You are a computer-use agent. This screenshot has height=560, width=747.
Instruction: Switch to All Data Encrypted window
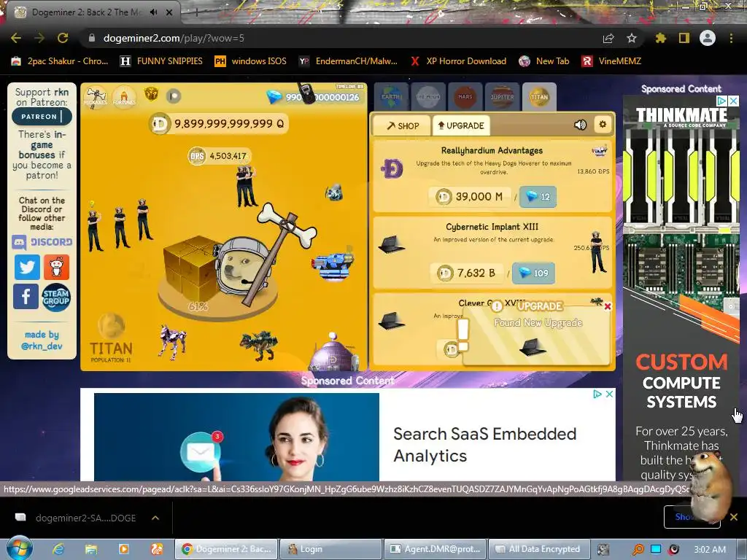pos(539,549)
